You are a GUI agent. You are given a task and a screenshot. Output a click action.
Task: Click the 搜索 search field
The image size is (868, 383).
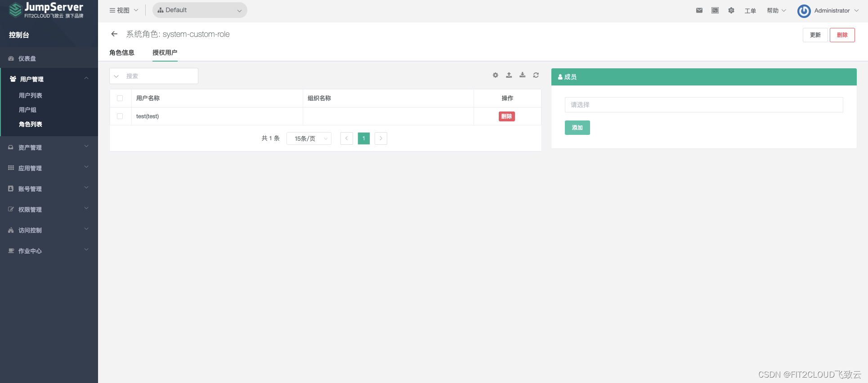[x=160, y=76]
